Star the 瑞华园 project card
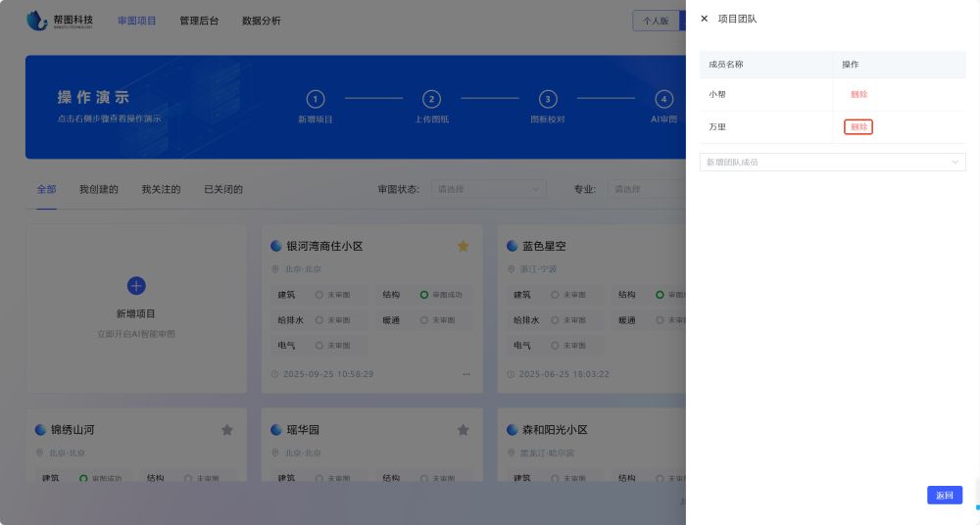Image resolution: width=980 pixels, height=525 pixels. click(x=463, y=430)
